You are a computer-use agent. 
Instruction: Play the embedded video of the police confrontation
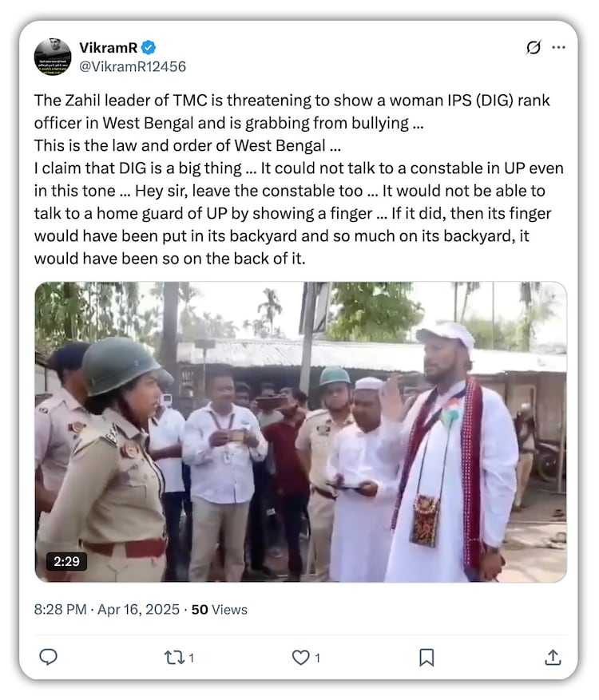[x=300, y=431]
